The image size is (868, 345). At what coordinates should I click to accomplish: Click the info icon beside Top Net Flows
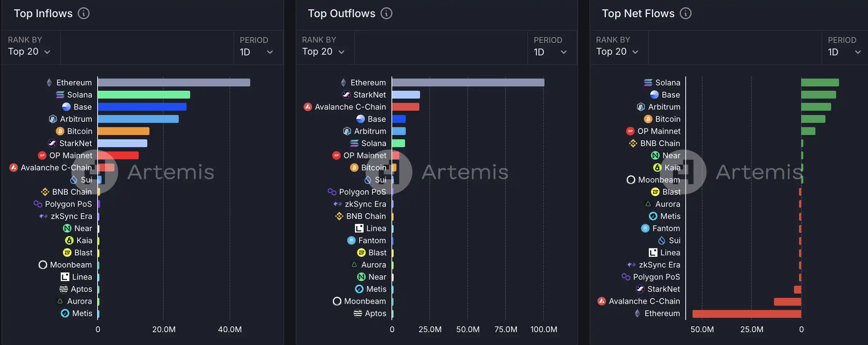685,14
